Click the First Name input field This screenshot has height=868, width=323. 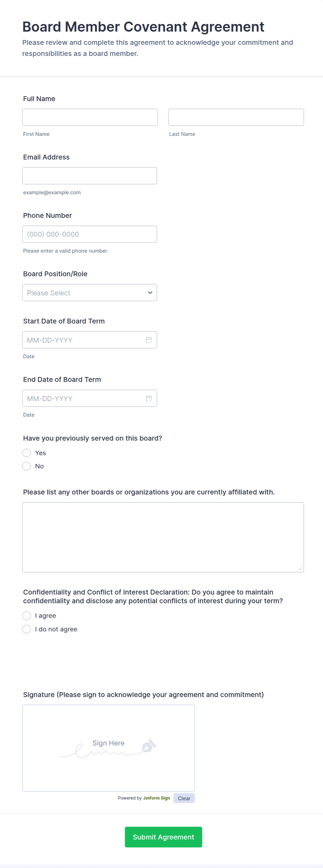point(90,117)
